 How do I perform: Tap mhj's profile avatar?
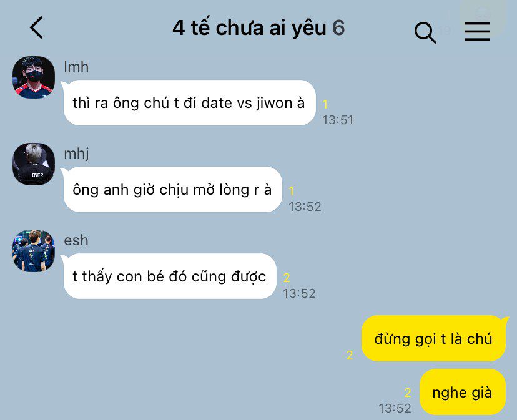click(x=34, y=164)
